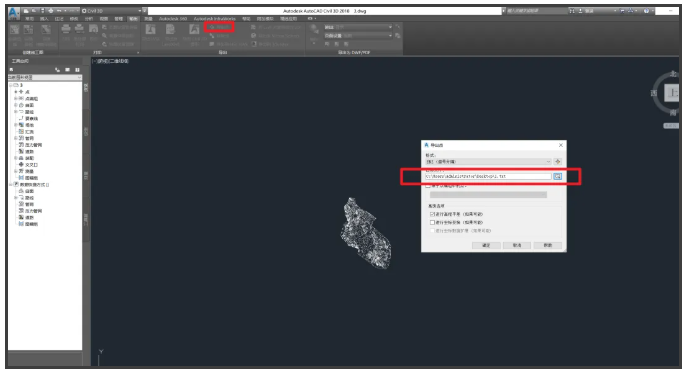Image resolution: width=690 pixels, height=376 pixels.
Task: Click the 帮助 button in Export Points dialog
Action: [548, 245]
